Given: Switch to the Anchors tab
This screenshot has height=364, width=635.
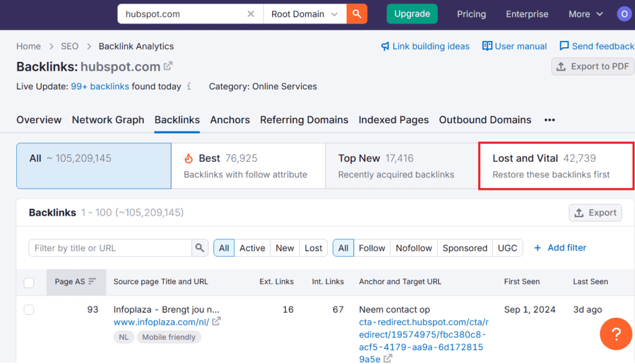Looking at the screenshot, I should pos(229,120).
